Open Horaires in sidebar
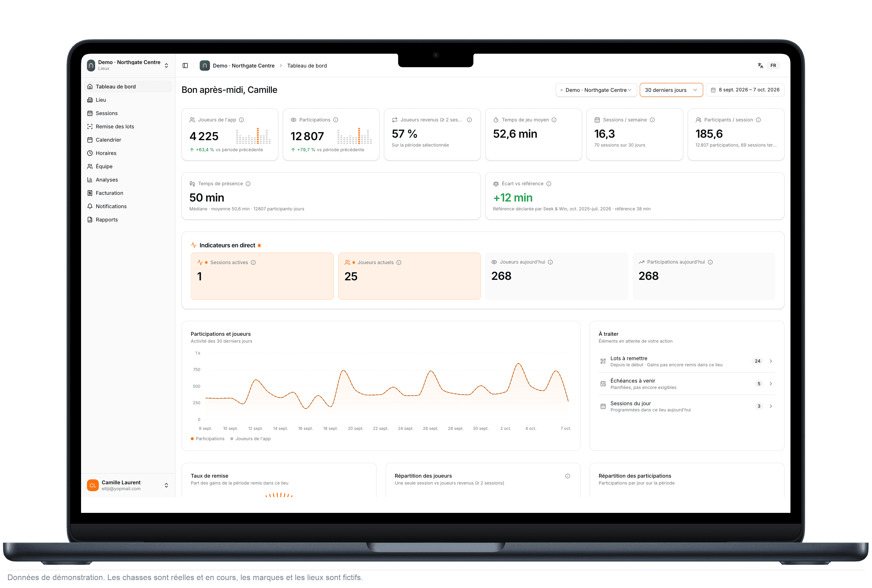872x588 pixels. click(x=128, y=153)
